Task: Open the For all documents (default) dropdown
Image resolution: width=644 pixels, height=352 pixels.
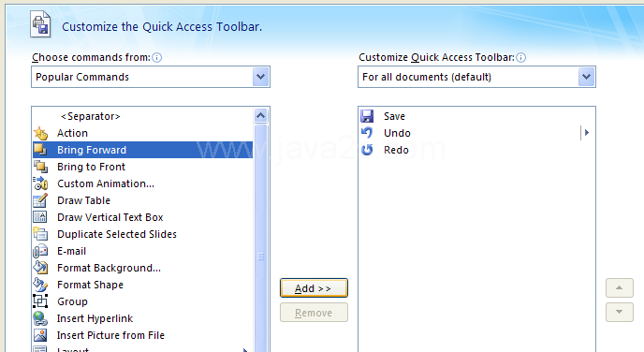Action: (586, 77)
